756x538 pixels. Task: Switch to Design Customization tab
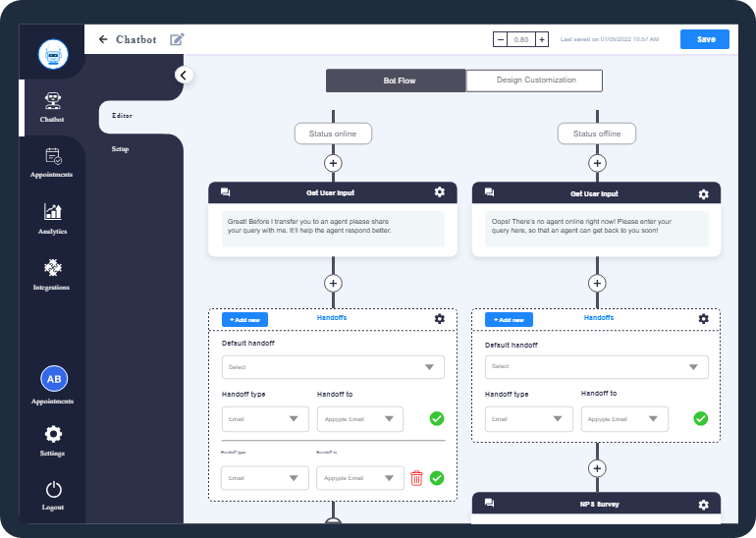tap(534, 81)
